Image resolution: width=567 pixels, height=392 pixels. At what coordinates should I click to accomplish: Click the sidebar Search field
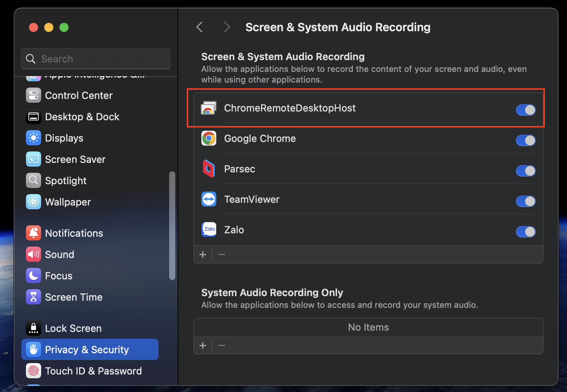96,59
